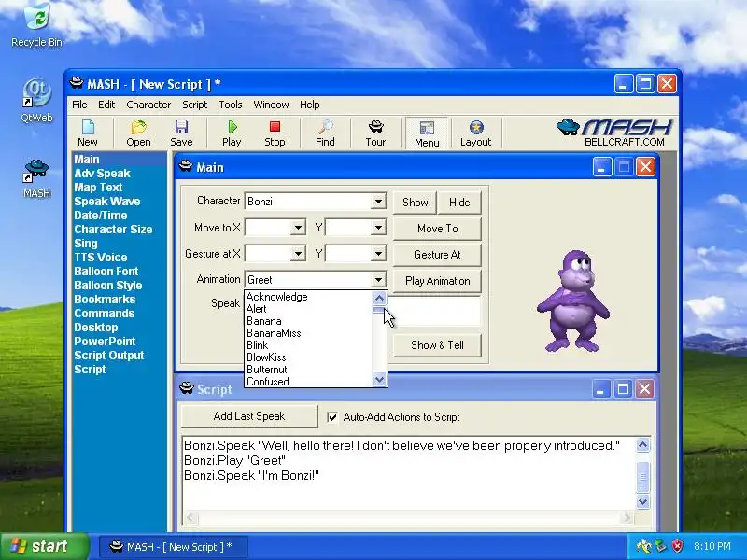Pick Blink in the animation list
The width and height of the screenshot is (747, 560).
(308, 345)
